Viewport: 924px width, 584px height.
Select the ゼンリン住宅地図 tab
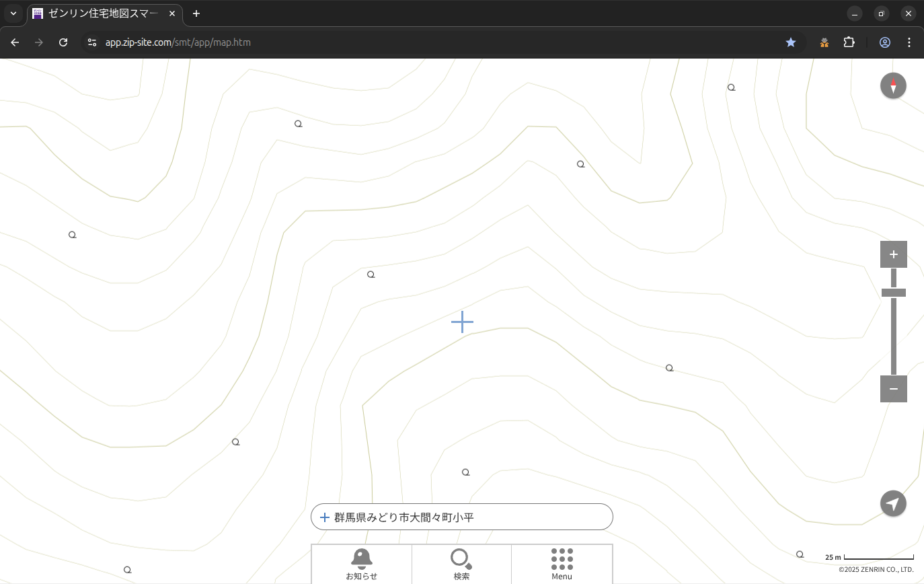pos(101,13)
